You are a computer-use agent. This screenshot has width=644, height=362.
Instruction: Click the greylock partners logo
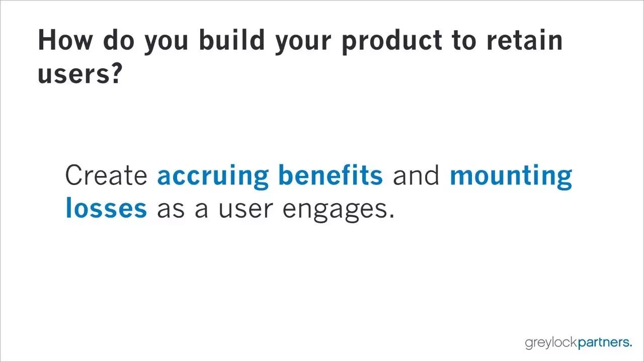[578, 343]
